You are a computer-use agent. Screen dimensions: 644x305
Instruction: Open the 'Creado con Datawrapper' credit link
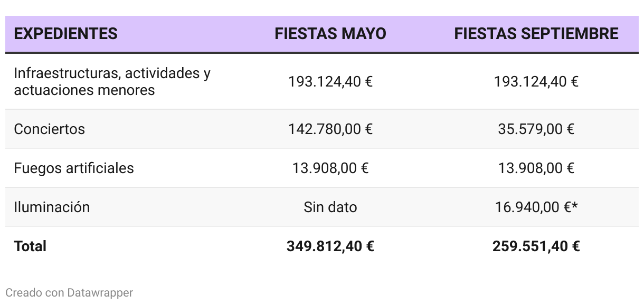point(69,292)
